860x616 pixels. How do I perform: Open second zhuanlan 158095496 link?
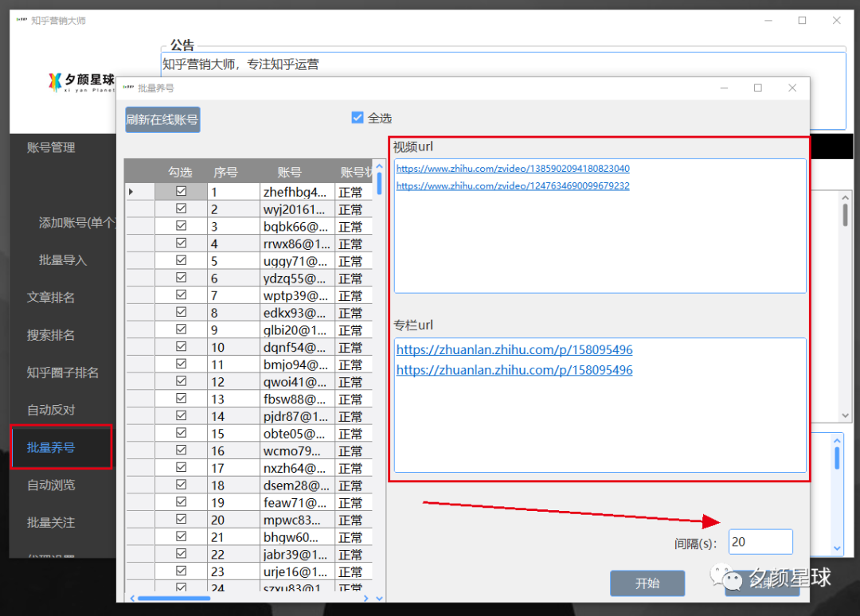514,370
